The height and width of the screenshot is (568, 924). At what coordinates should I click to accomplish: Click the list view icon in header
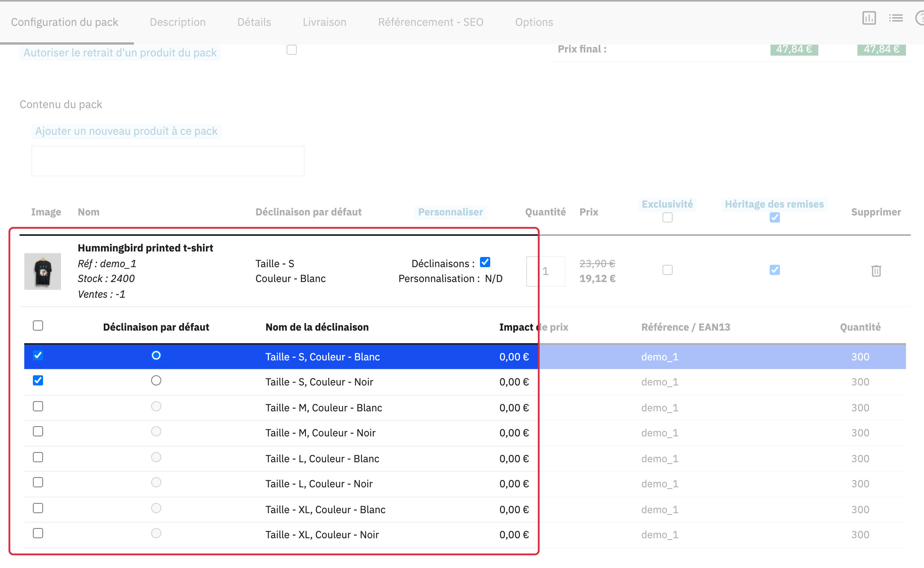pos(895,18)
